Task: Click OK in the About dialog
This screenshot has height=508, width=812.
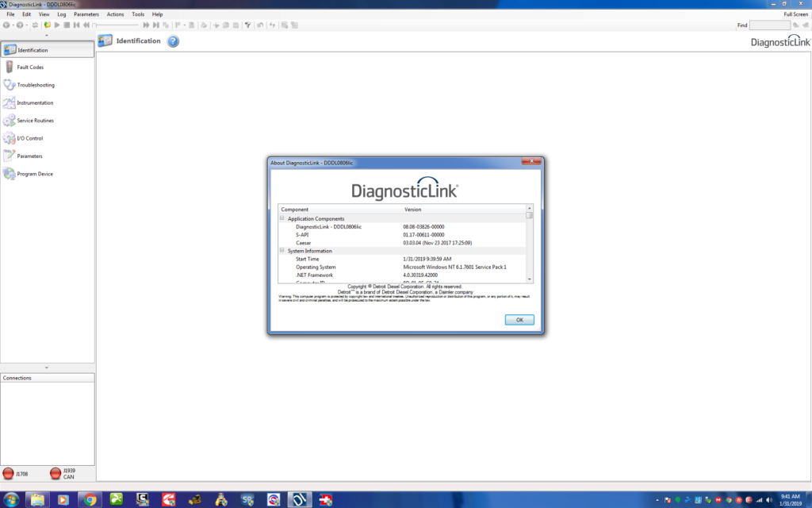Action: click(x=519, y=320)
